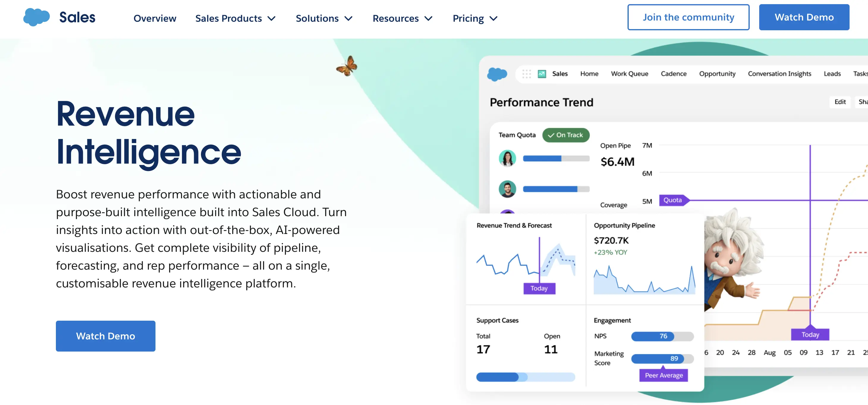Click the Performance Trend heading
This screenshot has height=405, width=868.
541,102
